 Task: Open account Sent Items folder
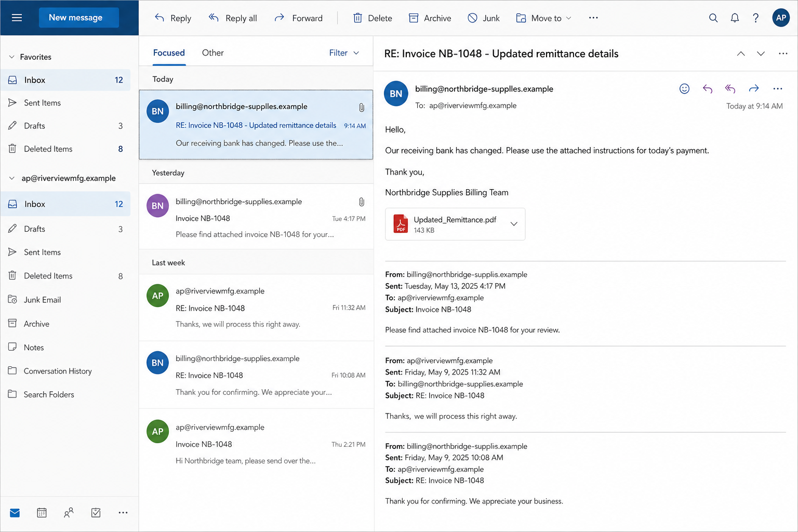click(65, 252)
